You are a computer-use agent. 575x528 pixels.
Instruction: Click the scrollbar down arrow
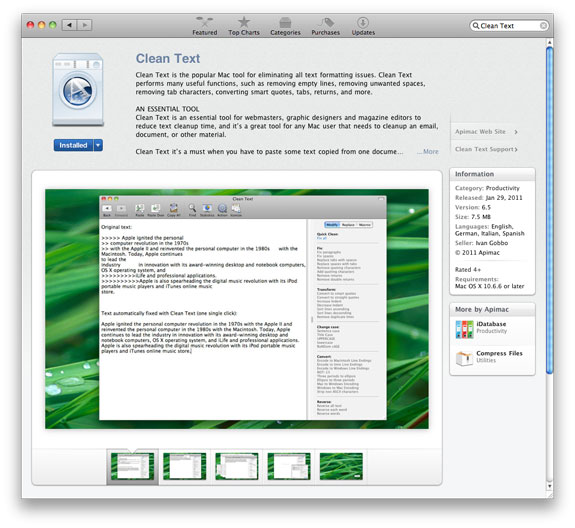pos(549,486)
